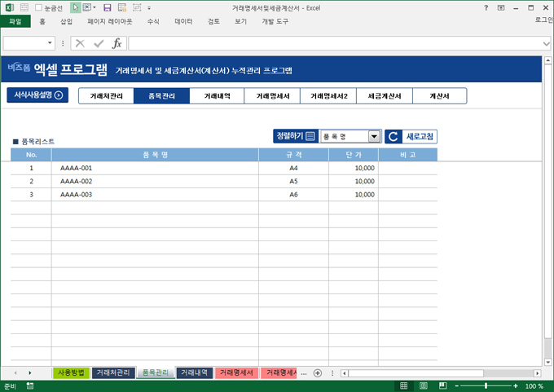Click the refresh arrow icon beside 새로고침

pos(393,137)
